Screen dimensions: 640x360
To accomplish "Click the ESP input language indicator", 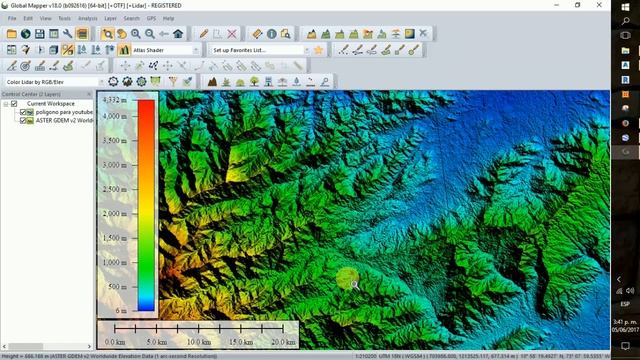I will tap(625, 304).
